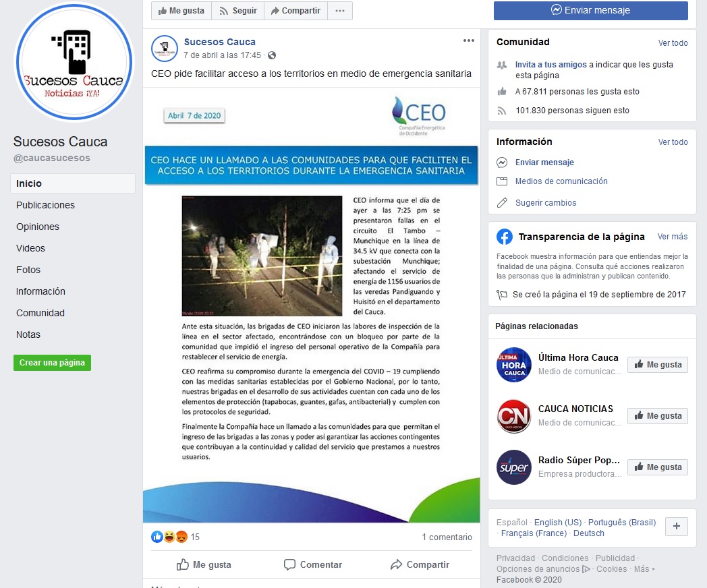Click the CAUCA NOTICIAS page logo
The image size is (707, 588).
514,416
